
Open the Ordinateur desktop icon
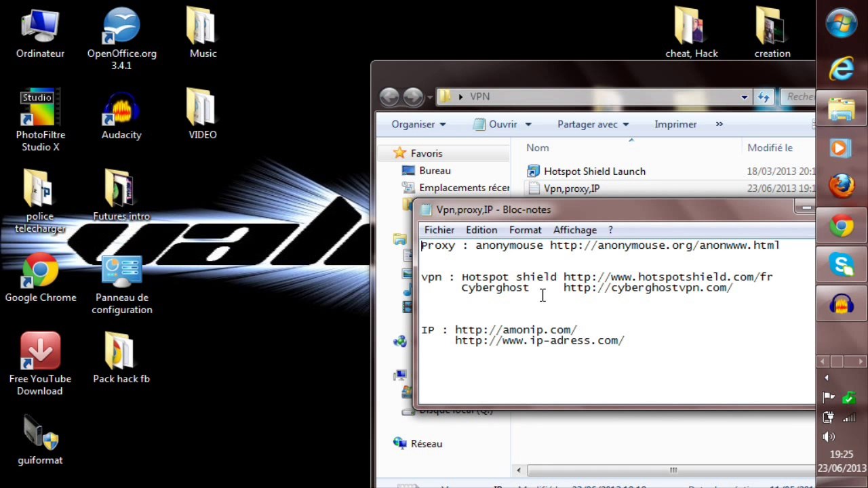[40, 34]
